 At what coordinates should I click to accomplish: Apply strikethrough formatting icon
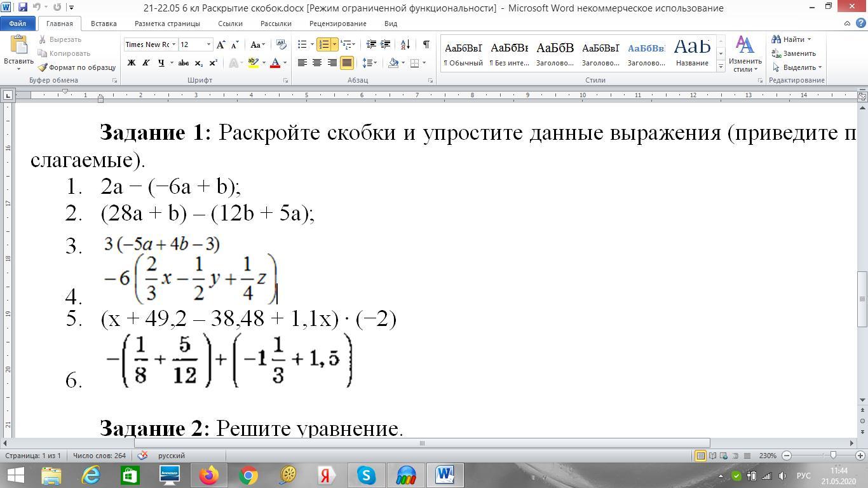[x=184, y=63]
